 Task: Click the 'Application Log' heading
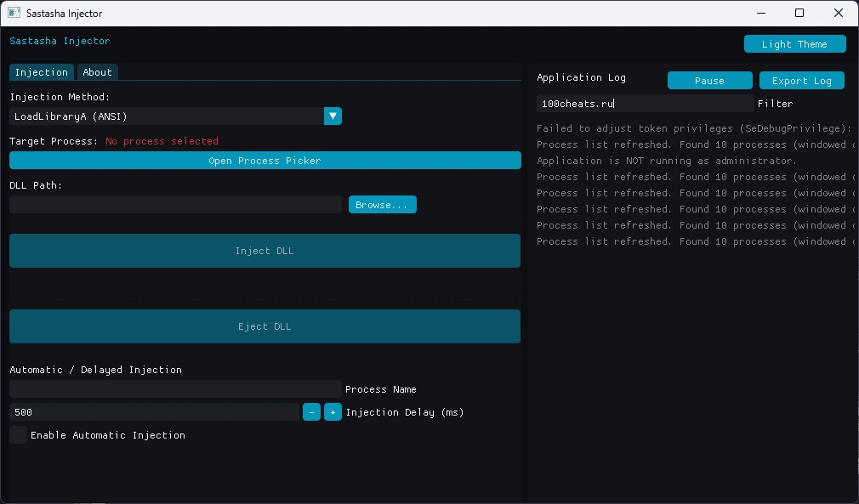581,77
